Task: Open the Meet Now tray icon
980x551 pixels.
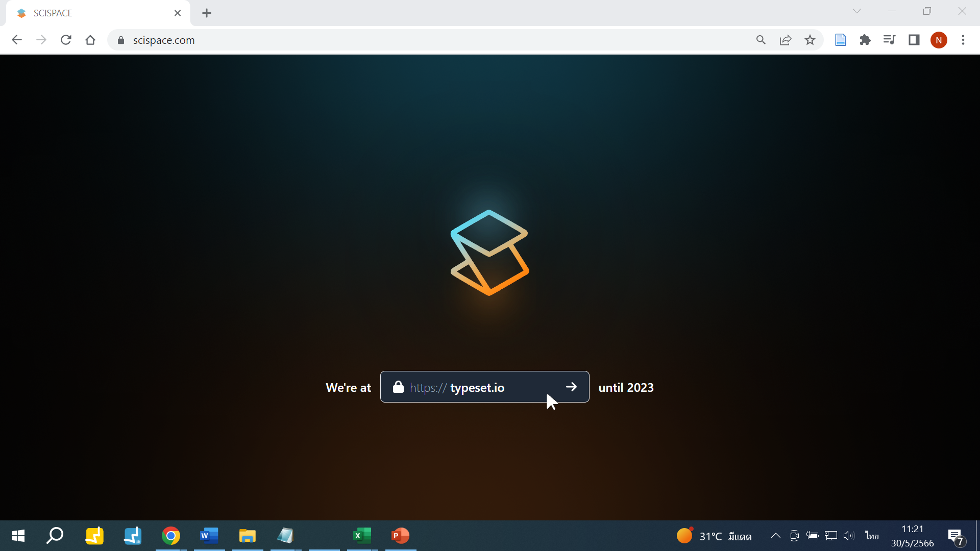Action: [x=794, y=536]
